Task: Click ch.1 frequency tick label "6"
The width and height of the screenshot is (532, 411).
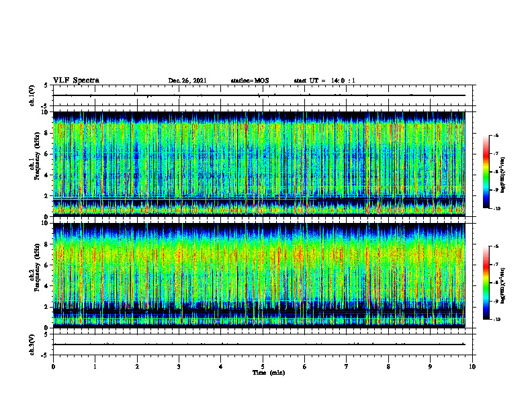Action: pyautogui.click(x=46, y=154)
